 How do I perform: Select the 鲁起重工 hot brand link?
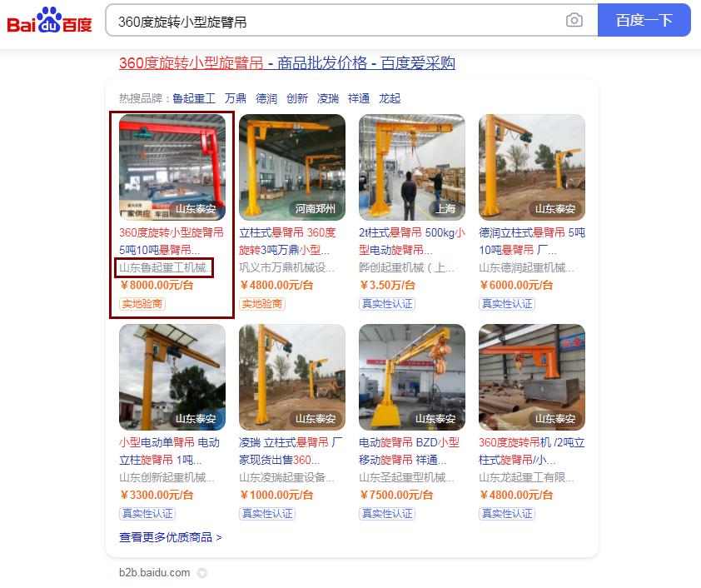click(x=194, y=98)
